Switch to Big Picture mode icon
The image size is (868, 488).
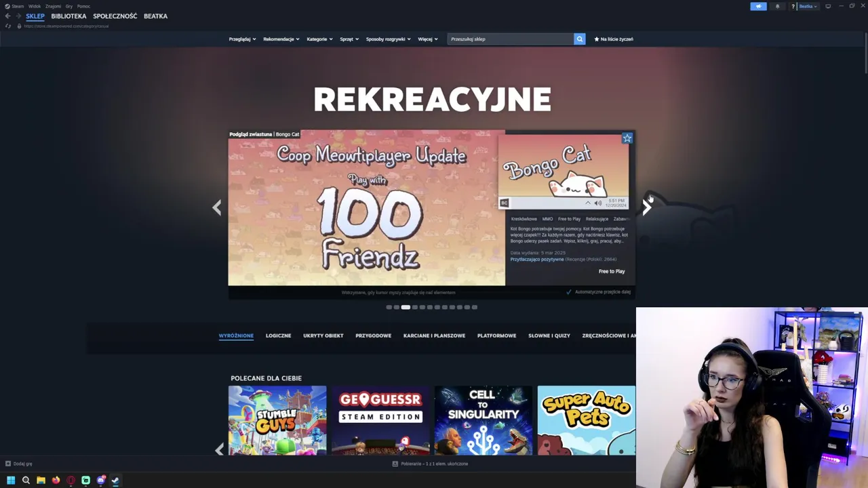click(x=828, y=6)
